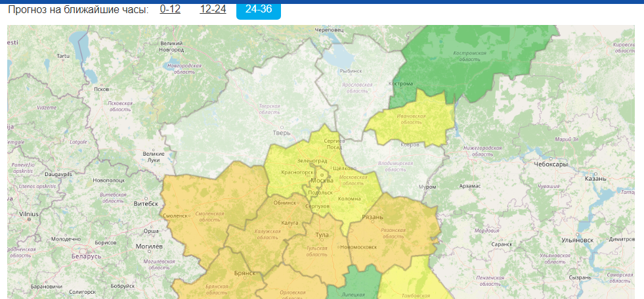Select the Красногорск city label
Viewport: 644px width, 299px height.
(x=297, y=172)
